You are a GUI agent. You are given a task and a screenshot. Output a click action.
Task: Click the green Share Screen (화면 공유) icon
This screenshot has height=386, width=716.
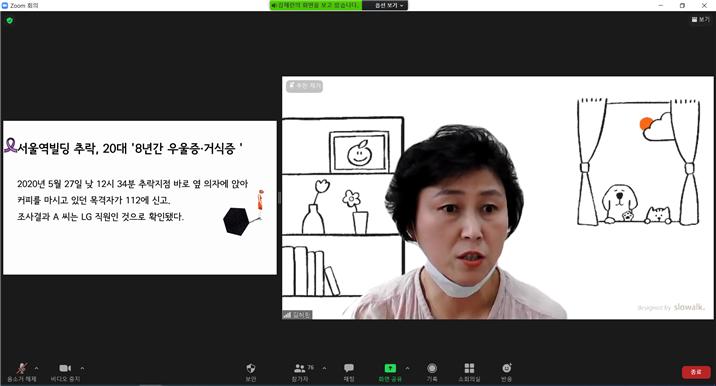390,372
